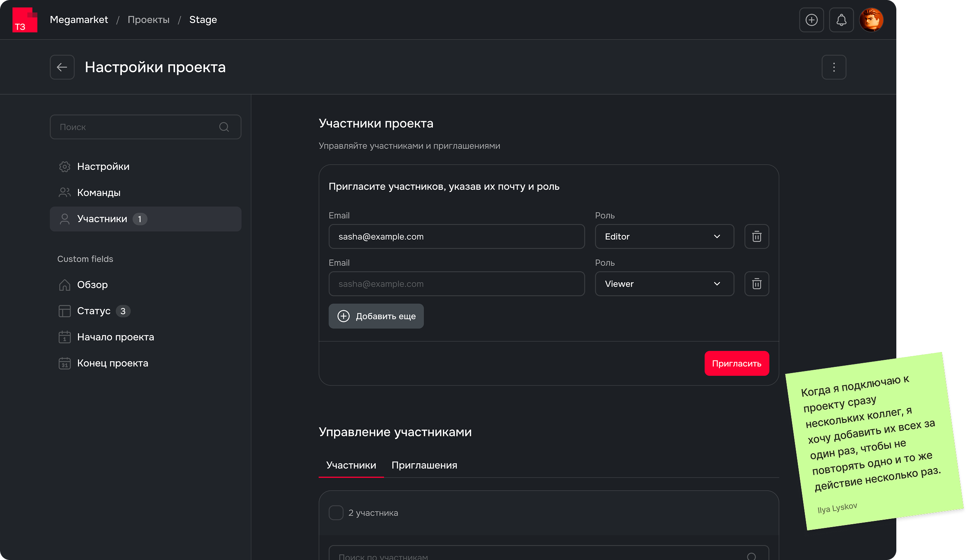
Task: Open the three-dot options menu
Action: [x=834, y=67]
